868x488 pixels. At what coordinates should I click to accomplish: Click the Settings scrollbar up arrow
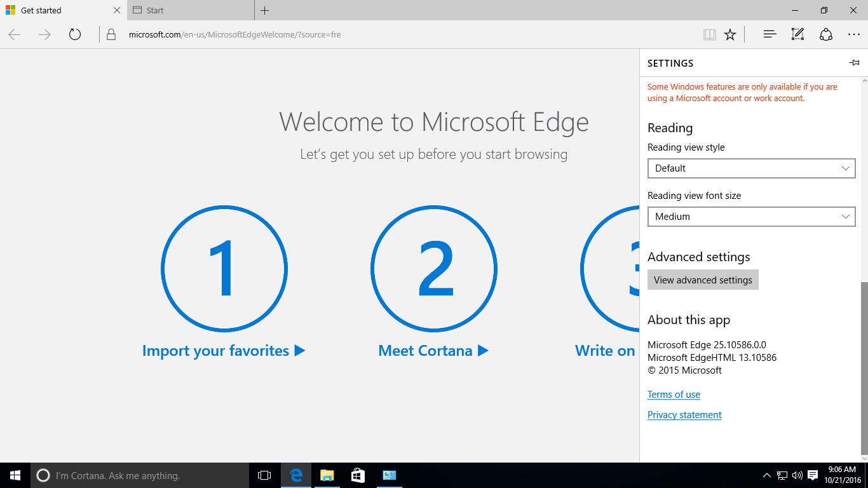coord(864,80)
